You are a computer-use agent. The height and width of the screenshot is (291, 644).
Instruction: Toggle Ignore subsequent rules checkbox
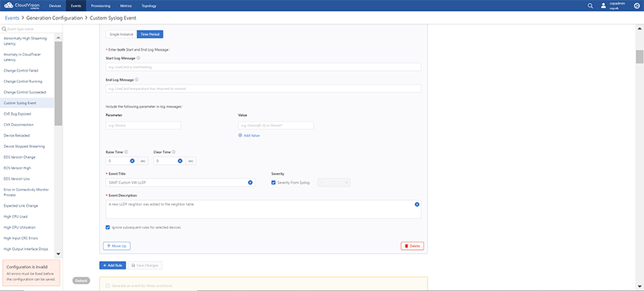[108, 228]
